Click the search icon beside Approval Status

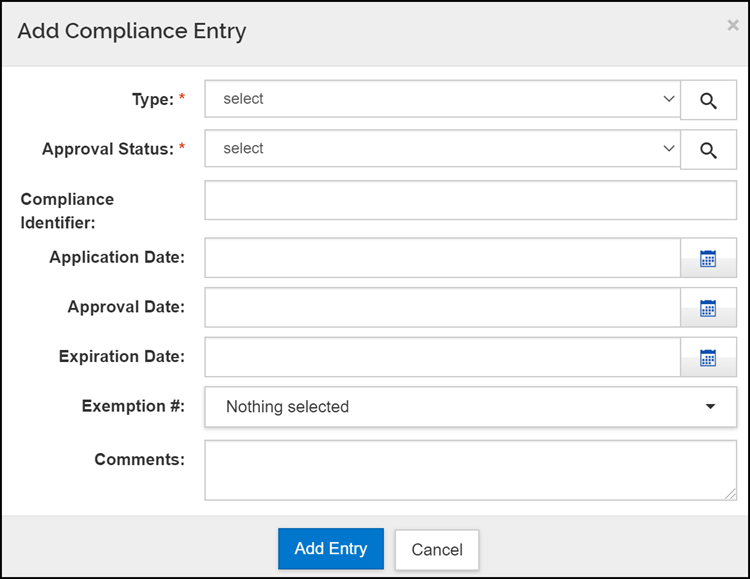pyautogui.click(x=708, y=150)
